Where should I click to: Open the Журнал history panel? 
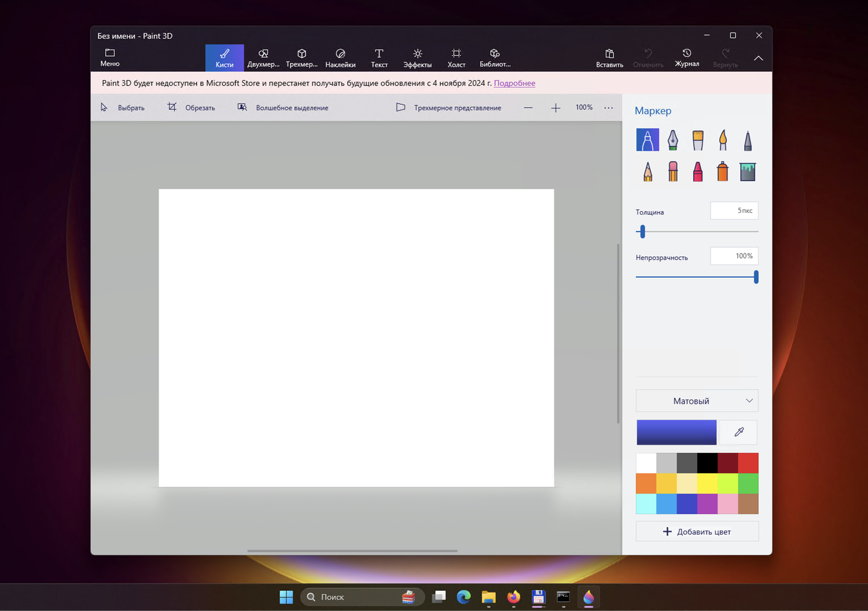(x=687, y=58)
